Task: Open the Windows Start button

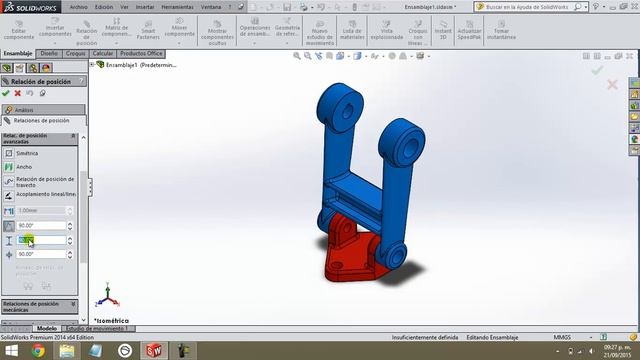Action: coord(11,351)
